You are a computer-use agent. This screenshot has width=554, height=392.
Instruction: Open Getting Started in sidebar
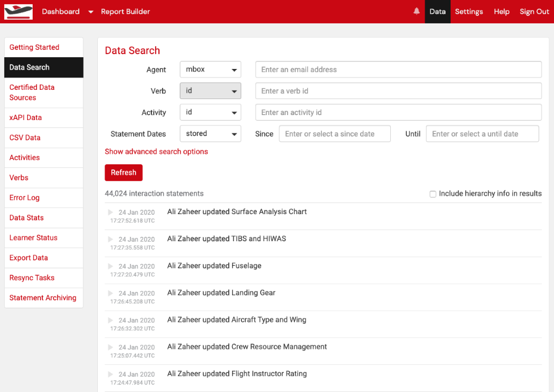click(44, 47)
